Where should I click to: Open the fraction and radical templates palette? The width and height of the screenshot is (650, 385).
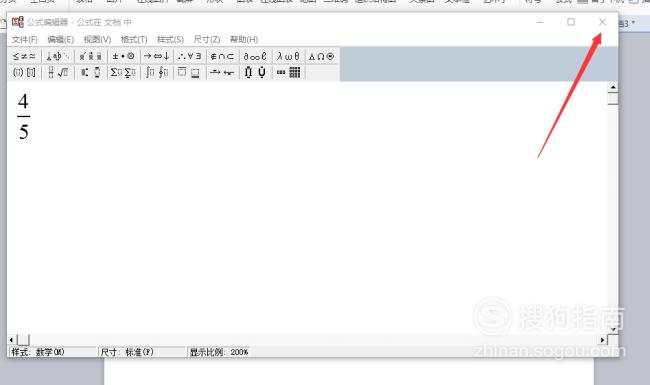(x=58, y=73)
